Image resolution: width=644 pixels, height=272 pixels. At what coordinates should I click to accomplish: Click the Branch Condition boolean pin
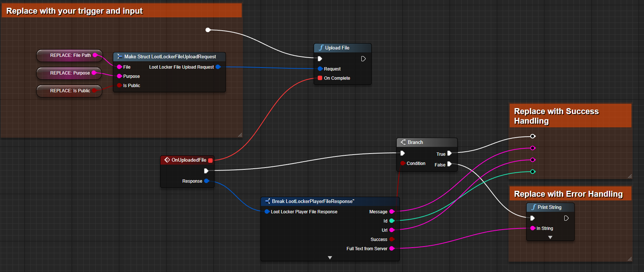[403, 163]
